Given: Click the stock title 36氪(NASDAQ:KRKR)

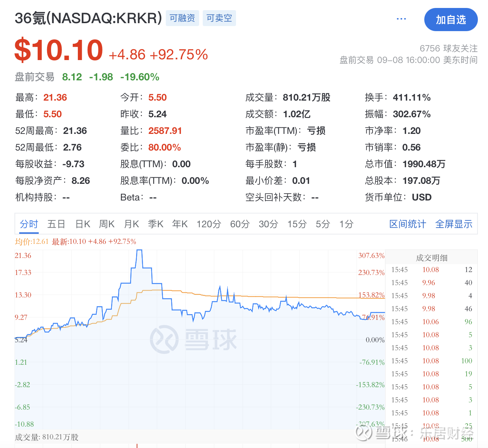Looking at the screenshot, I should [x=88, y=18].
